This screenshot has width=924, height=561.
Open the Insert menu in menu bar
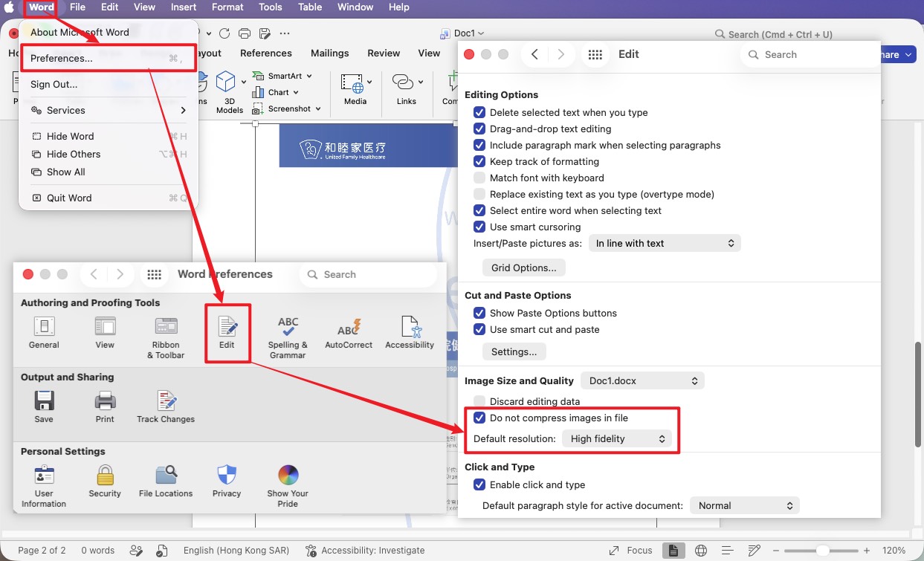click(x=184, y=7)
